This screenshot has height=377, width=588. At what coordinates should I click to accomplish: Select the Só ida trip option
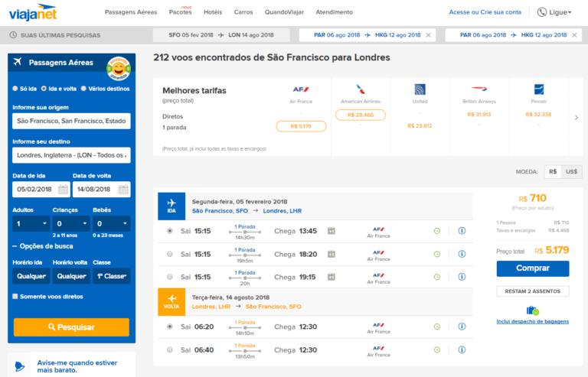click(15, 89)
